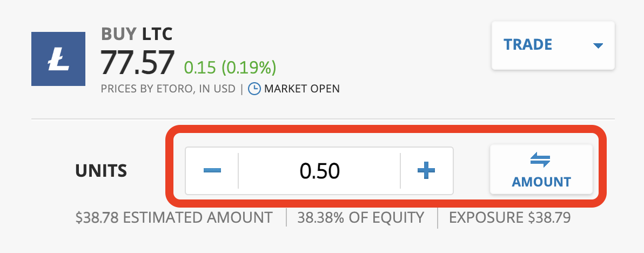Click the horizontal divider under the header
This screenshot has width=644, height=253.
tap(323, 119)
